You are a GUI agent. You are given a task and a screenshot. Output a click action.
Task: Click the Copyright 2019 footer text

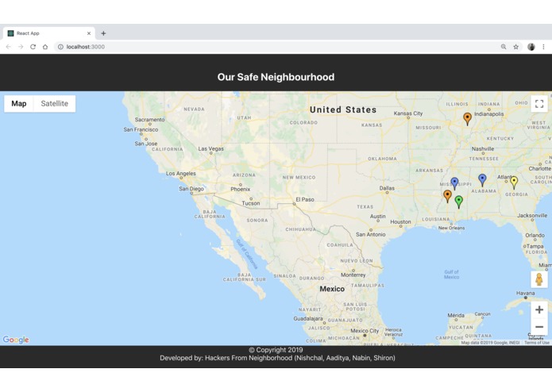point(276,350)
